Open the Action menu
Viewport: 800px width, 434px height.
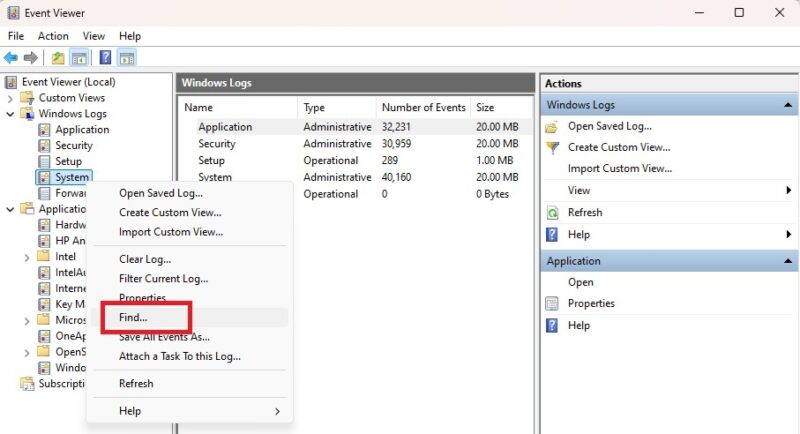click(x=53, y=36)
